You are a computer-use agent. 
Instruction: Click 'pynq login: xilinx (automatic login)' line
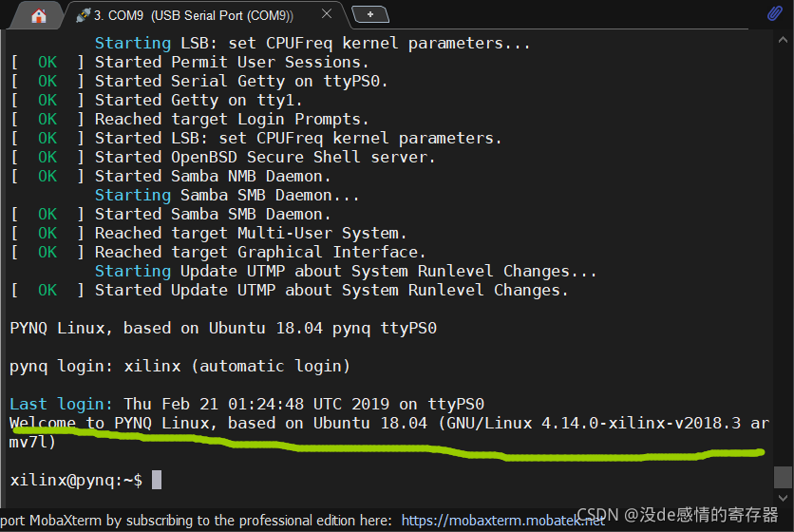coord(180,367)
